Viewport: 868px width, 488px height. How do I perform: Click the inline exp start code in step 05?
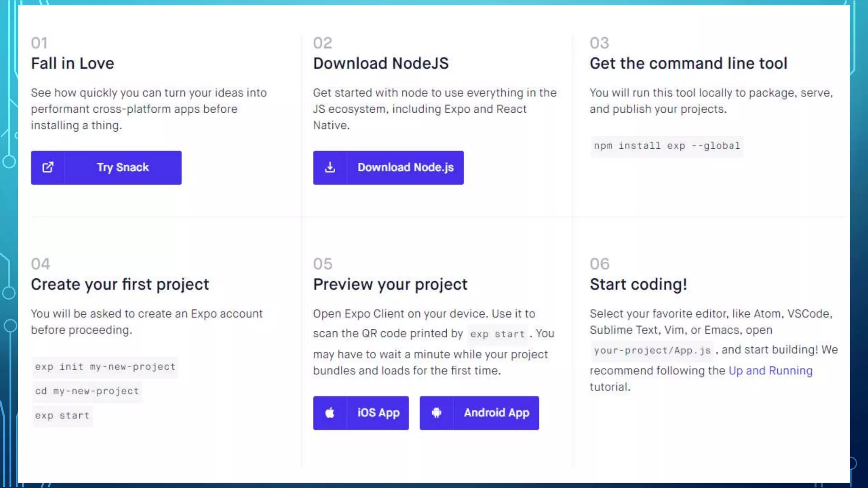tap(497, 334)
